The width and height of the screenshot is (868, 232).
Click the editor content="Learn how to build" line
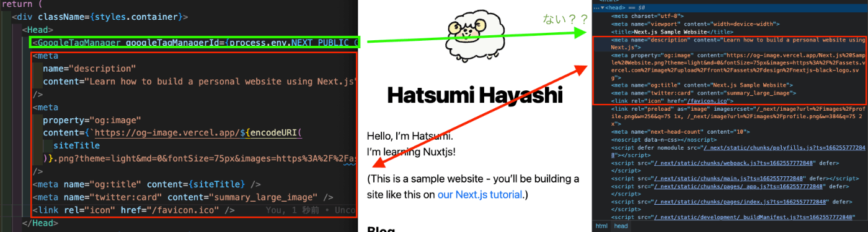click(200, 82)
